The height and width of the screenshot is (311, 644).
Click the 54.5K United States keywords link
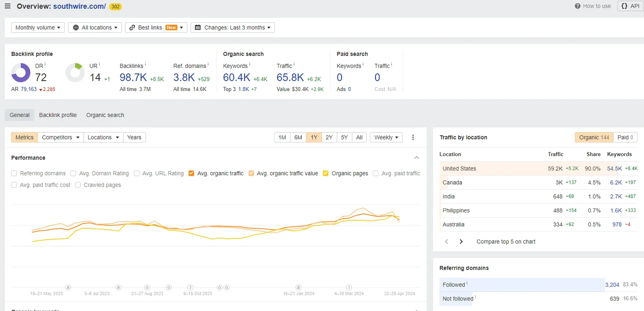pos(615,169)
